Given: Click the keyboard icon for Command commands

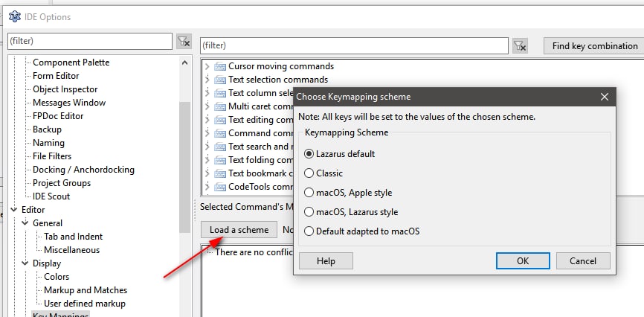Looking at the screenshot, I should (x=220, y=133).
